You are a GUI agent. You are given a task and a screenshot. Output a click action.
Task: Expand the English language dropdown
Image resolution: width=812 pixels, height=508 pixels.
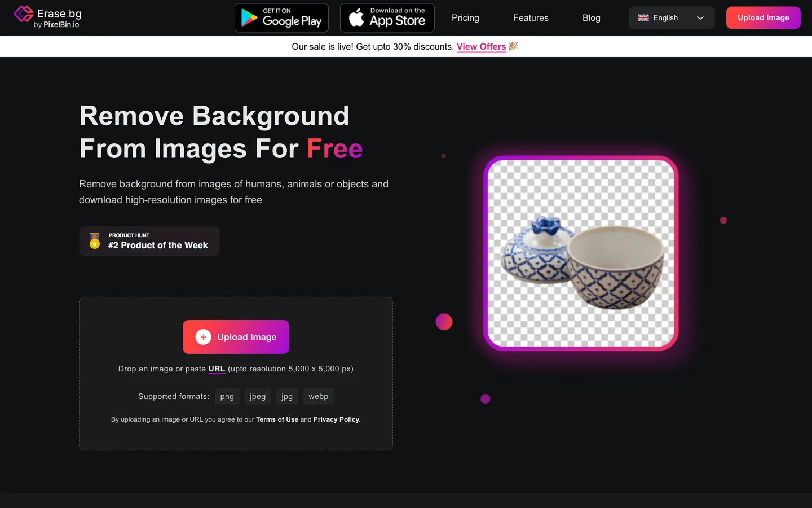(x=672, y=18)
